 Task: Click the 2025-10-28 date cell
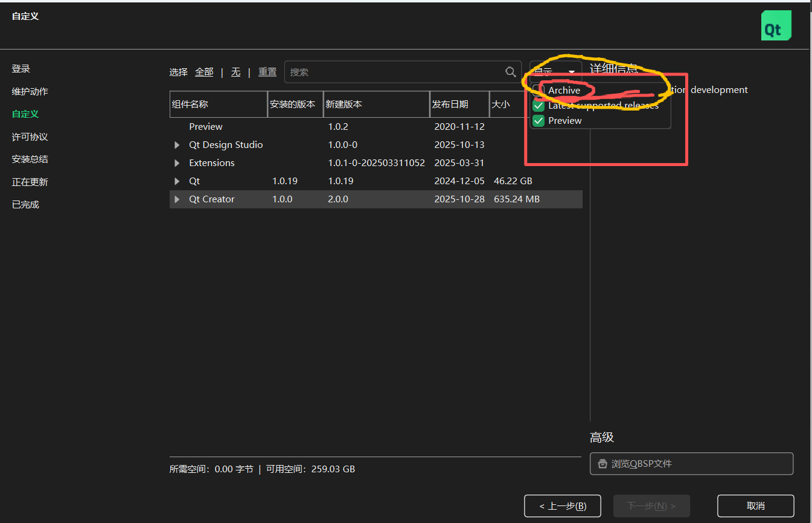(x=459, y=199)
